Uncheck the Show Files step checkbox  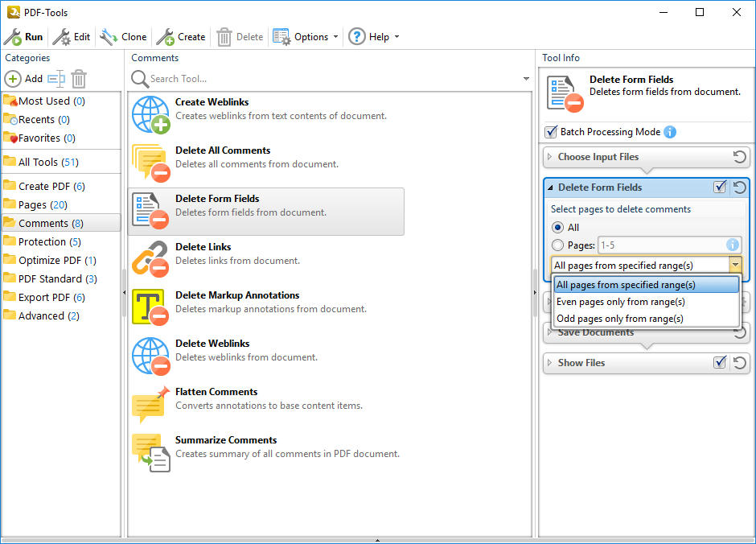720,363
